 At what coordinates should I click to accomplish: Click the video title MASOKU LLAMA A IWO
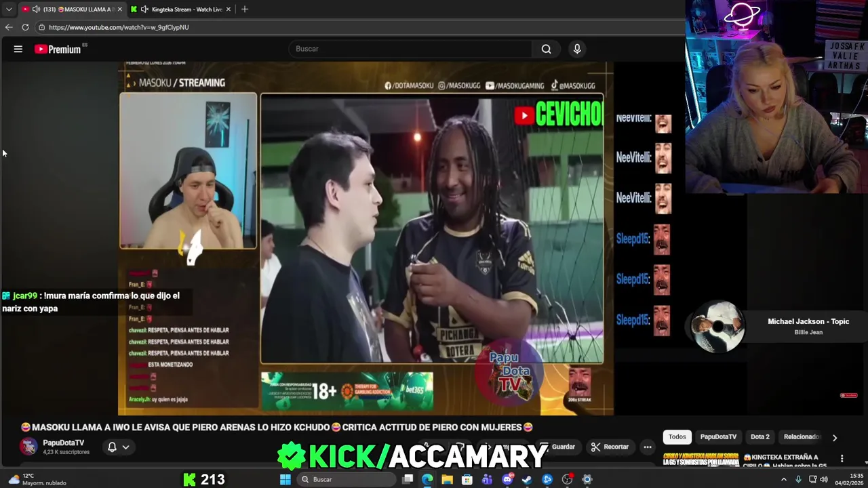[277, 427]
